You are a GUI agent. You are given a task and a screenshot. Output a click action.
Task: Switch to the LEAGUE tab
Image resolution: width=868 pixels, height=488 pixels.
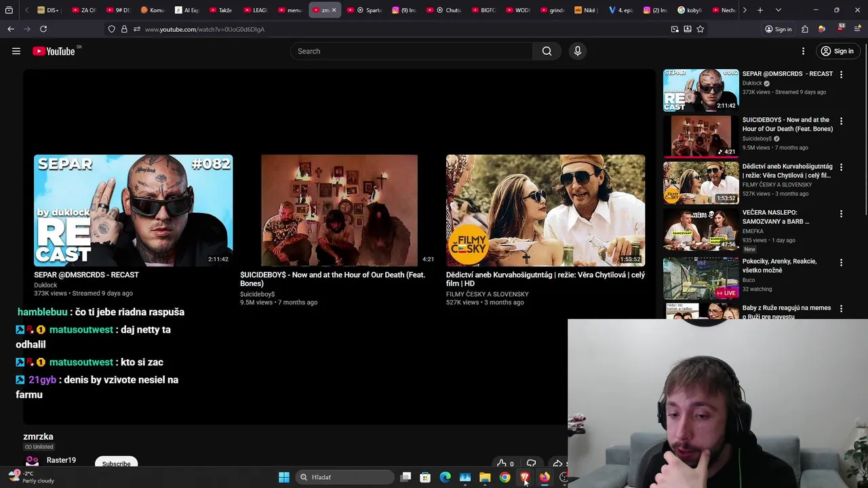(255, 10)
